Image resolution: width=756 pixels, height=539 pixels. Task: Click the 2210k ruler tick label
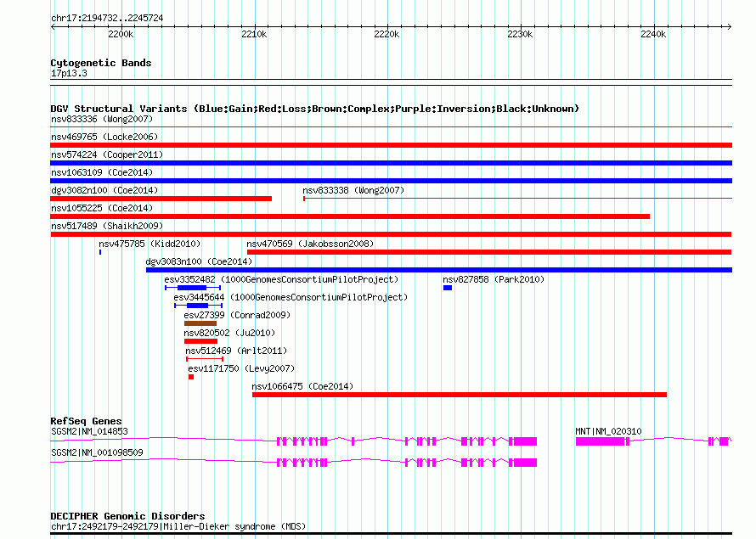[x=254, y=34]
